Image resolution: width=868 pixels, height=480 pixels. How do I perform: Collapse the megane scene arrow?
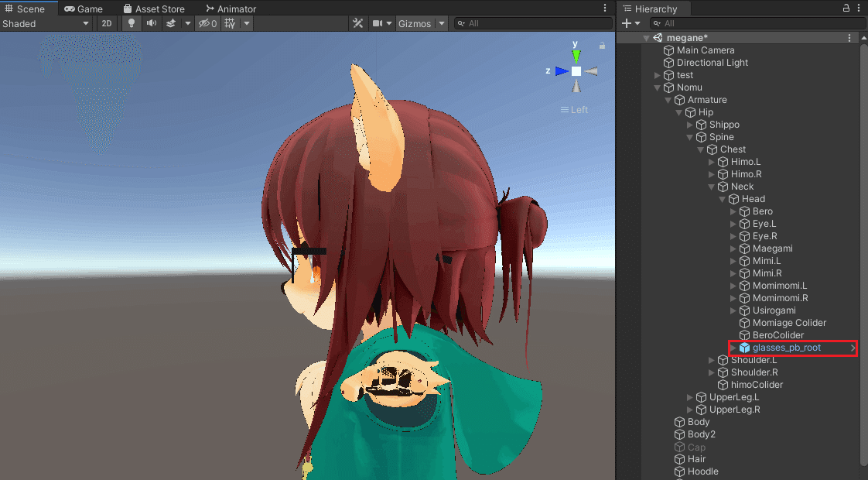tap(646, 38)
